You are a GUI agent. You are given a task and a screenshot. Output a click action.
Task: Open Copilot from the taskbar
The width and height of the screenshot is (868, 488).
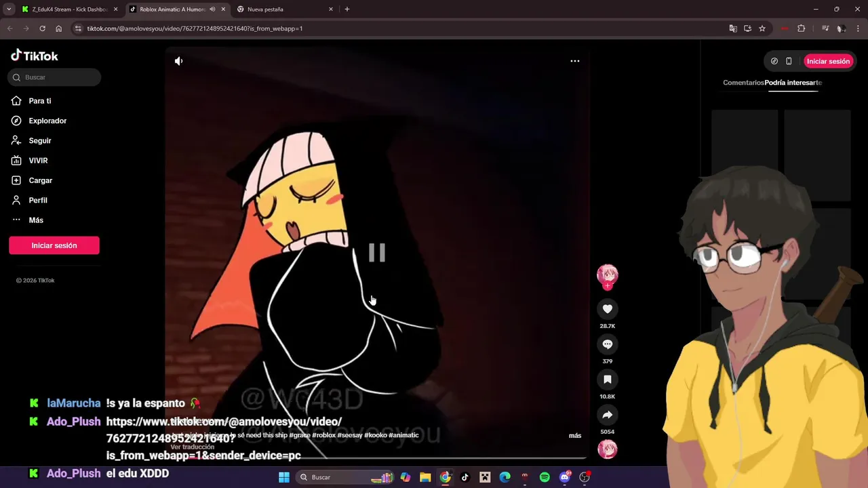406,477
